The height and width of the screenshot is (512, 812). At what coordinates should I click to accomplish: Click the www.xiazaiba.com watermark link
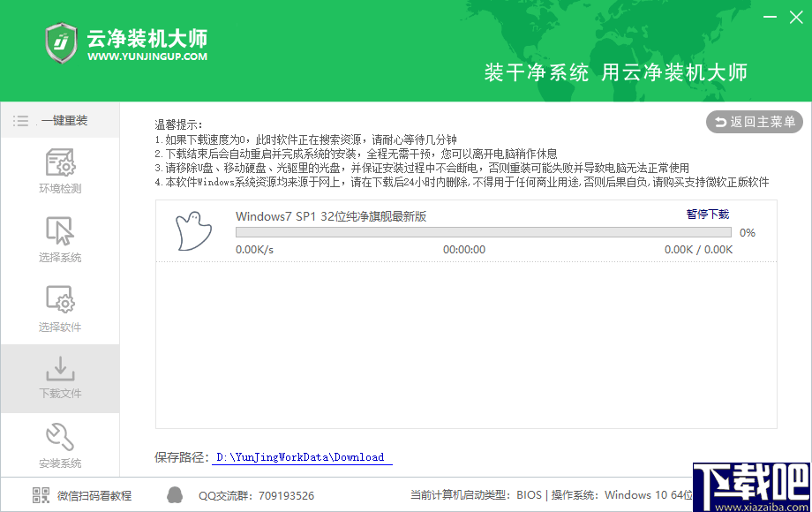[x=761, y=504]
